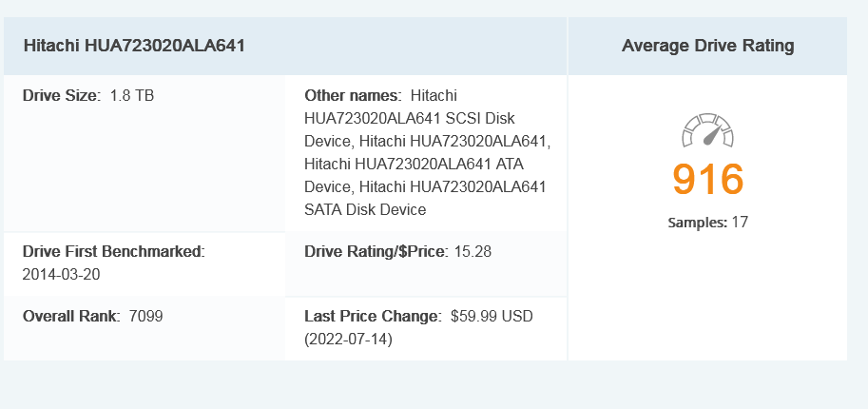This screenshot has height=409, width=868.
Task: Click the overall rank value 7099
Action: pos(145,316)
